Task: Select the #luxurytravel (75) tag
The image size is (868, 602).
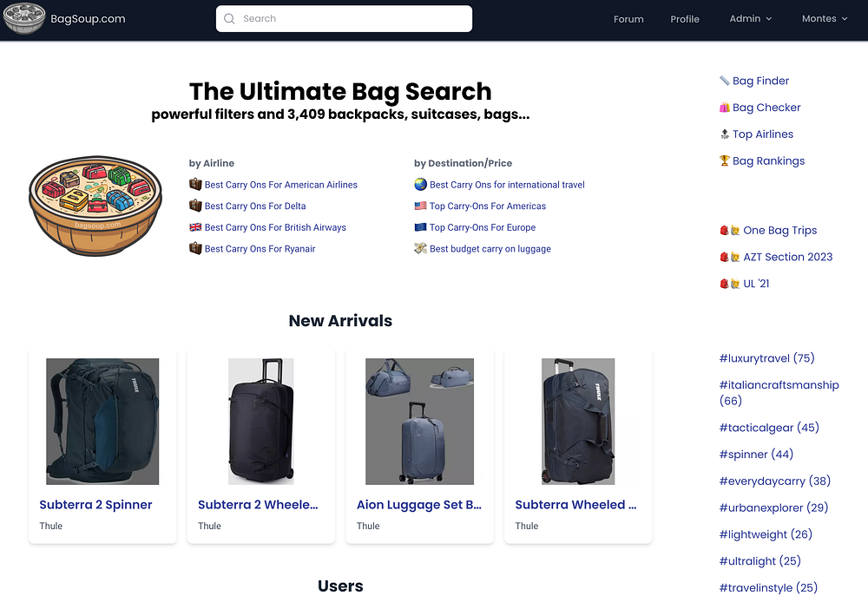Action: point(766,358)
